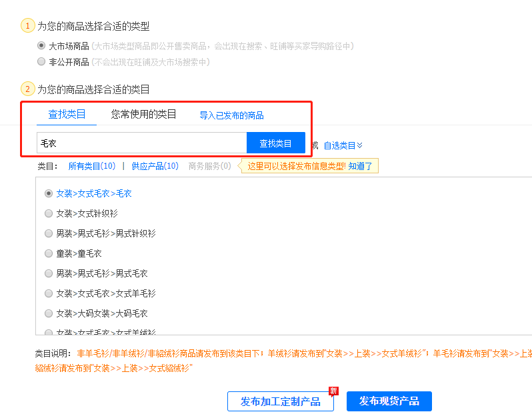Screen dimensions: 532x416
Task: Select 非公开商品 radio option
Action: [41, 62]
